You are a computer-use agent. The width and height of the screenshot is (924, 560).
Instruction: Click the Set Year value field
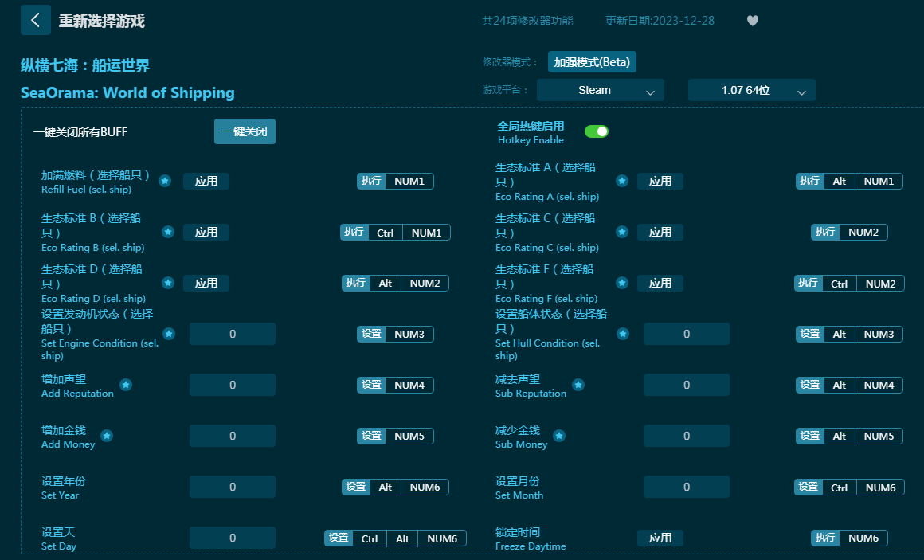[x=233, y=487]
